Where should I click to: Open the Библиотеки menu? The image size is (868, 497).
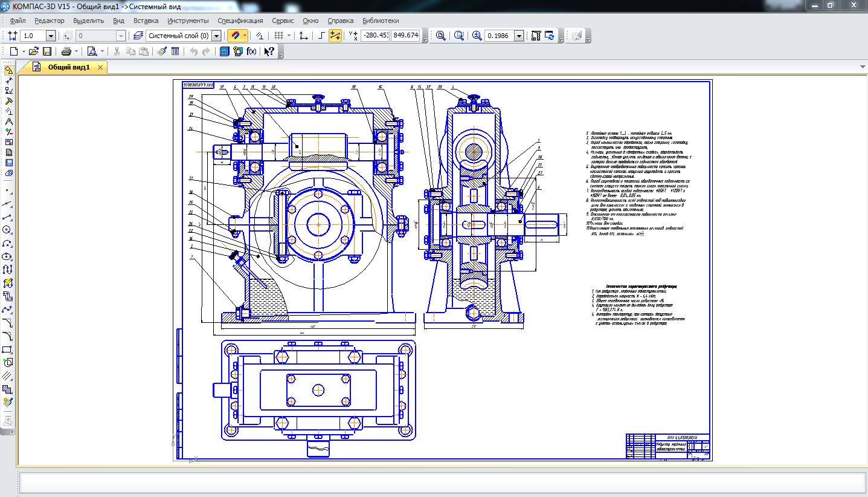tap(381, 20)
